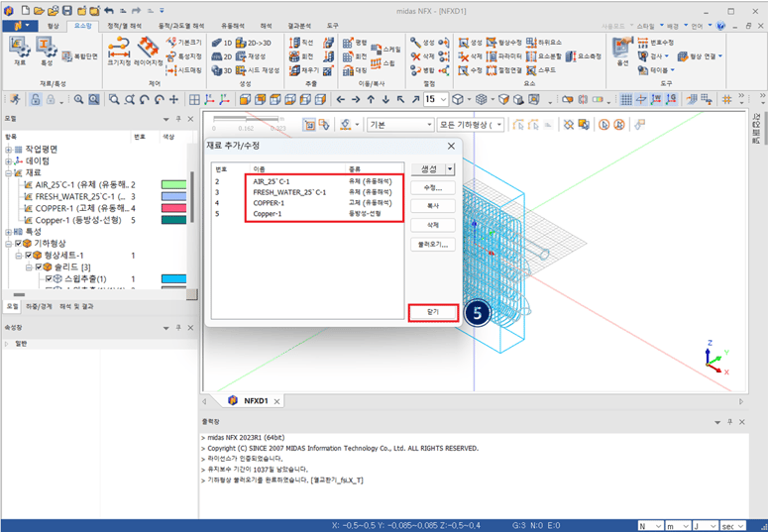768x532 pixels.
Task: Select the 채우기 fill extract tool
Action: tap(303, 70)
